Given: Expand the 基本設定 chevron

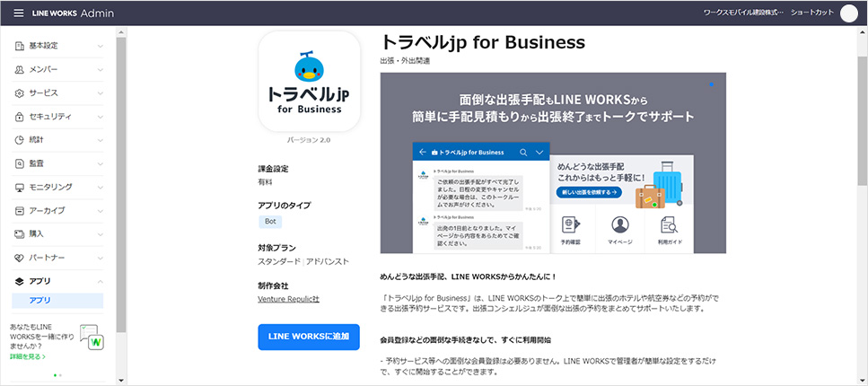Looking at the screenshot, I should click(101, 46).
